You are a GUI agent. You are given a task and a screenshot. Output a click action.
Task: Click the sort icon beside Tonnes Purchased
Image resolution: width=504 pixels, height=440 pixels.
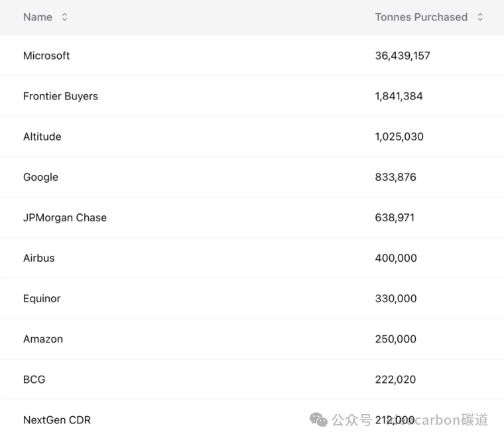(x=480, y=17)
